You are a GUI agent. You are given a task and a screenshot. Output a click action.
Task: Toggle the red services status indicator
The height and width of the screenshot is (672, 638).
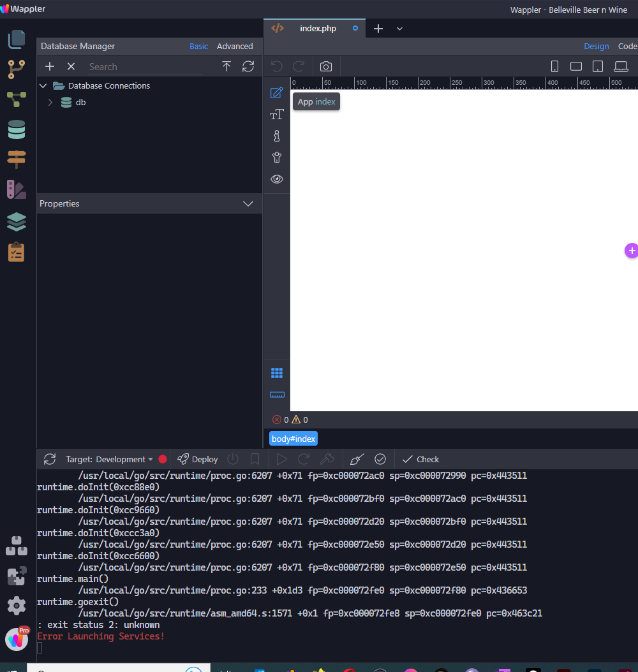163,459
